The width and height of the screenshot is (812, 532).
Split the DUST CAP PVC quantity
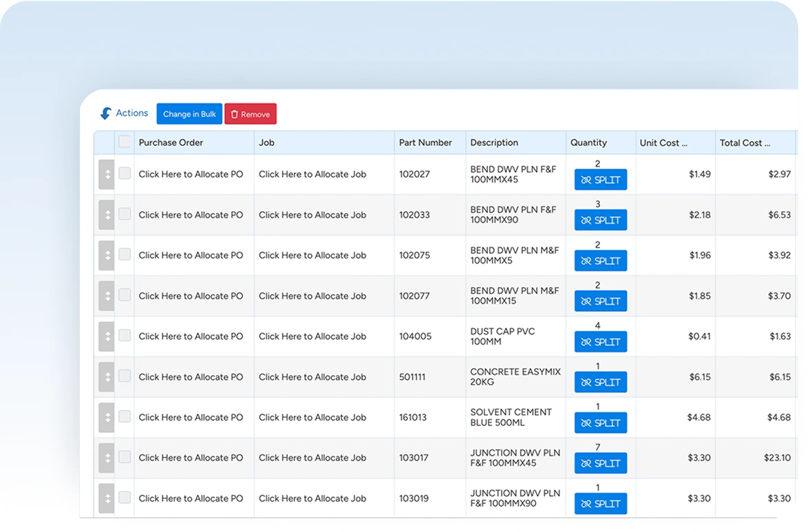tap(600, 342)
